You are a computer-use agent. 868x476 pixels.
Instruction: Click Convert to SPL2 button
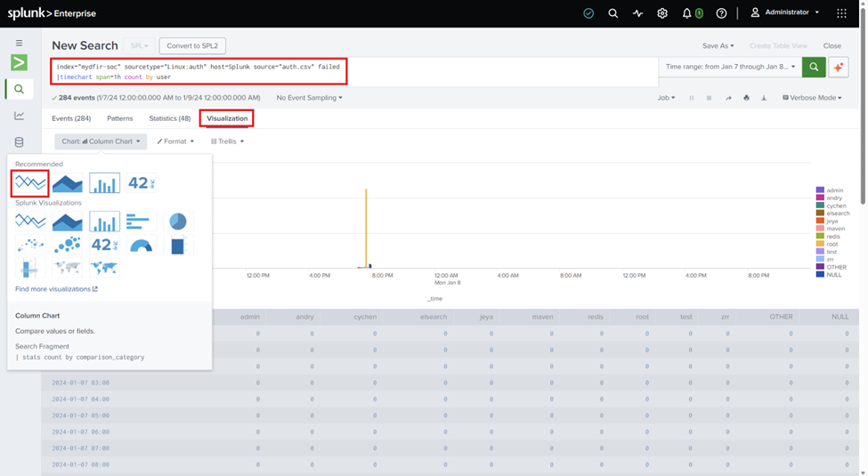(x=192, y=46)
